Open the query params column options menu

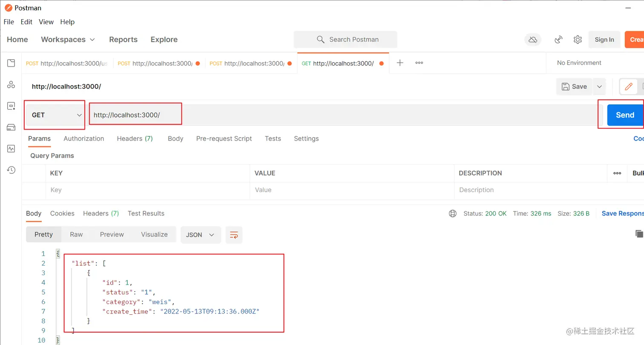[617, 173]
